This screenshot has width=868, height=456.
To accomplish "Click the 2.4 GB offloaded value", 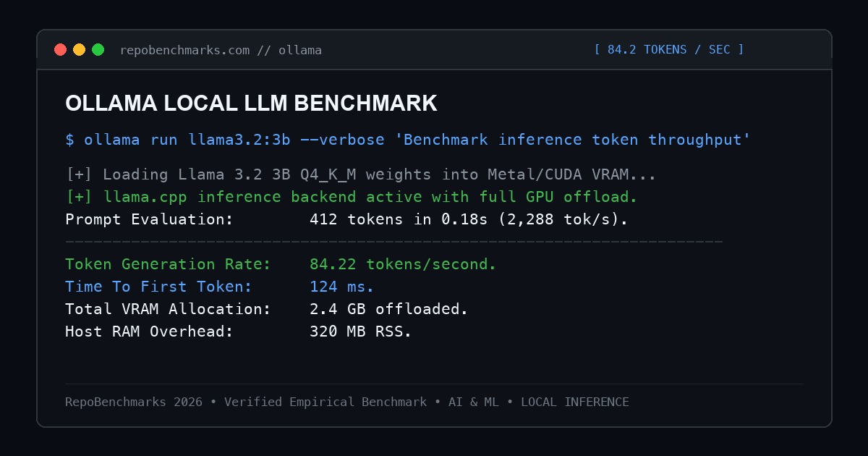I will (389, 309).
